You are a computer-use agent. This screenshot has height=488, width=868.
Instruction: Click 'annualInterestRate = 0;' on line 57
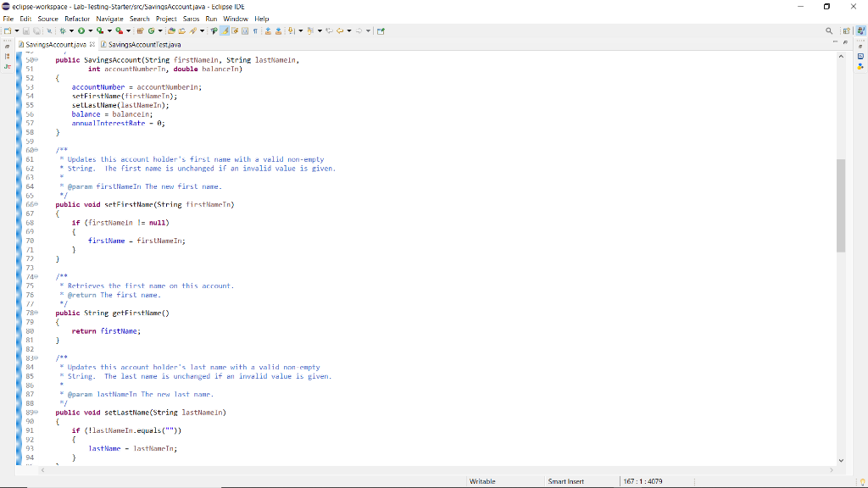pyautogui.click(x=118, y=124)
